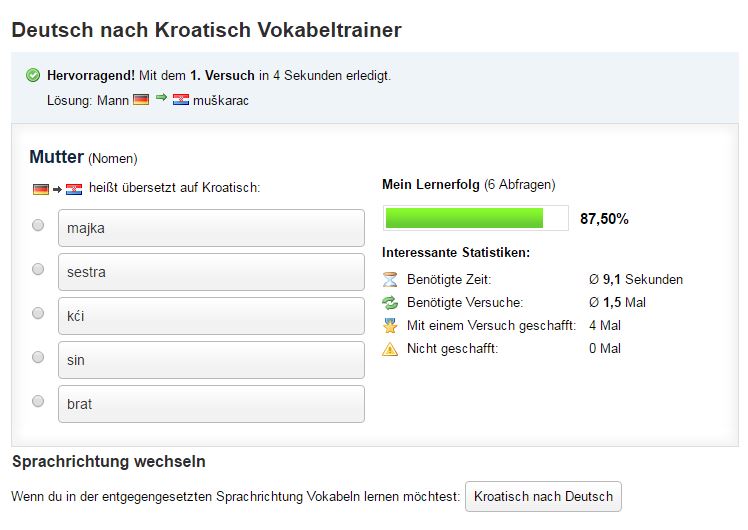This screenshot has height=530, width=748.
Task: Click the brat answer box
Action: (211, 404)
